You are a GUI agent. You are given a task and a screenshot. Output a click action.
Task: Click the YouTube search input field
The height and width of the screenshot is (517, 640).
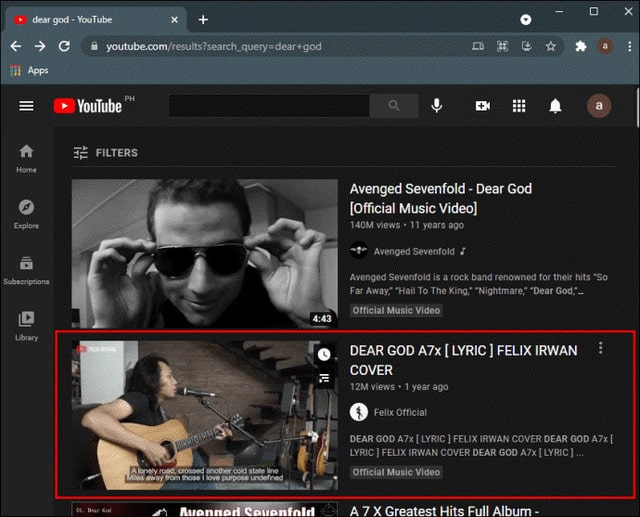pos(269,106)
